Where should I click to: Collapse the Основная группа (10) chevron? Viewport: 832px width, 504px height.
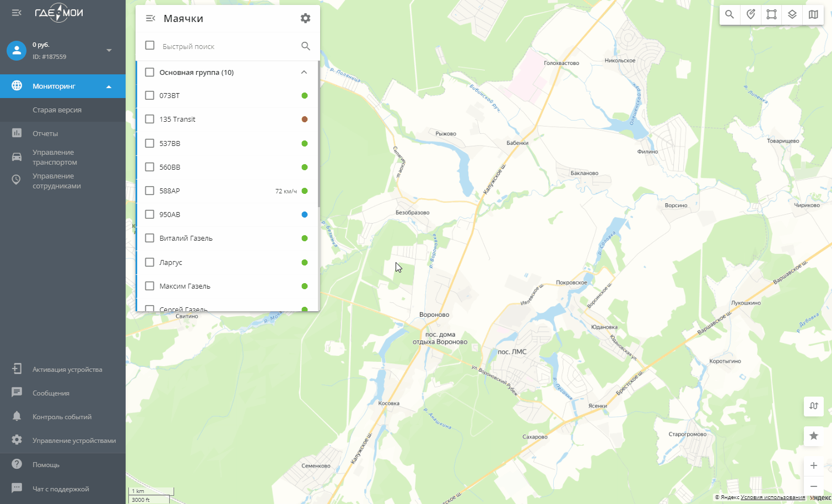click(x=304, y=72)
